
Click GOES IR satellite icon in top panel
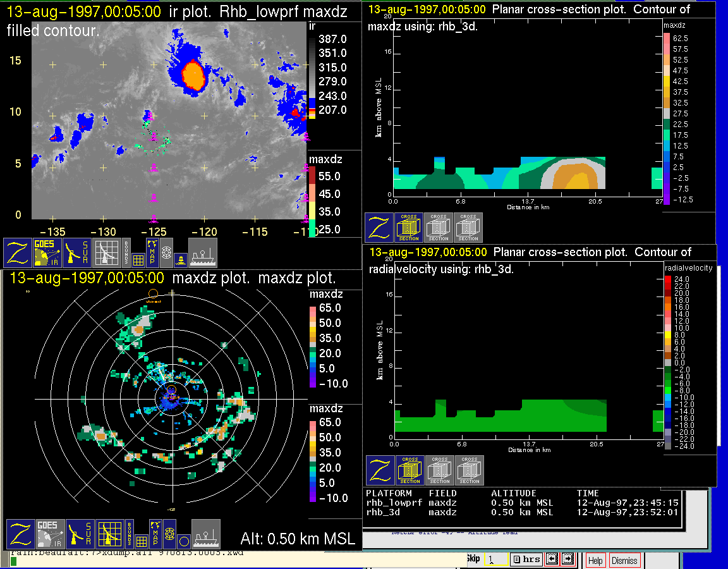(x=48, y=253)
